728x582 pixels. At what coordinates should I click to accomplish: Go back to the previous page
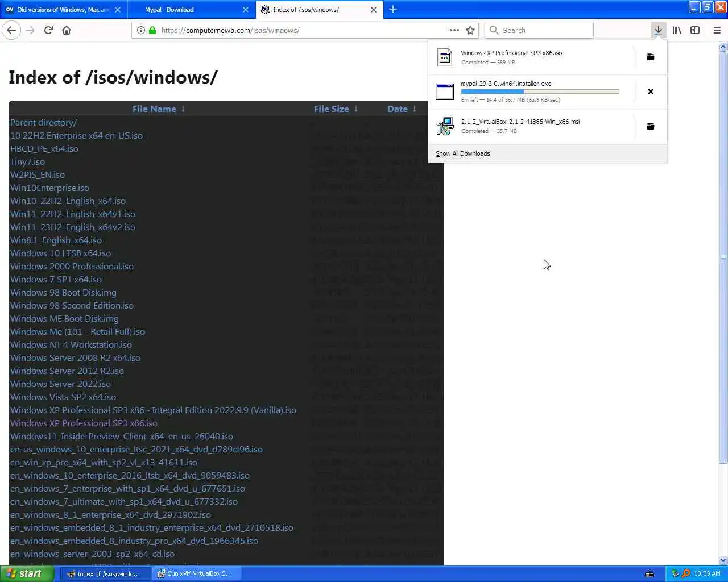pos(11,30)
